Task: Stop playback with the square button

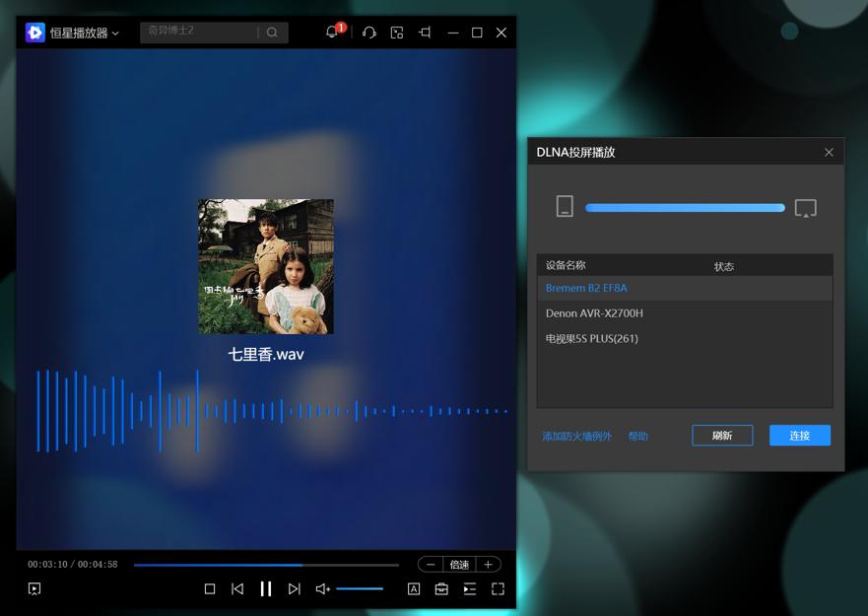Action: [x=210, y=588]
